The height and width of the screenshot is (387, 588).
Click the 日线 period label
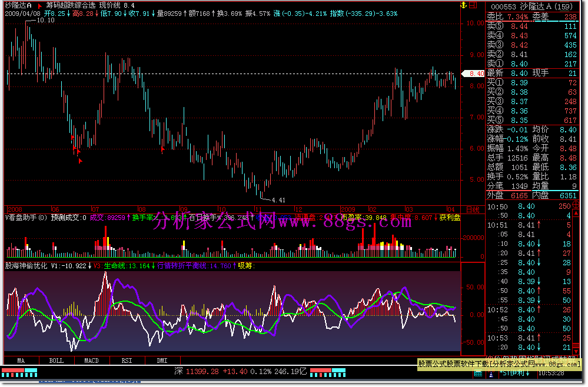(473, 209)
